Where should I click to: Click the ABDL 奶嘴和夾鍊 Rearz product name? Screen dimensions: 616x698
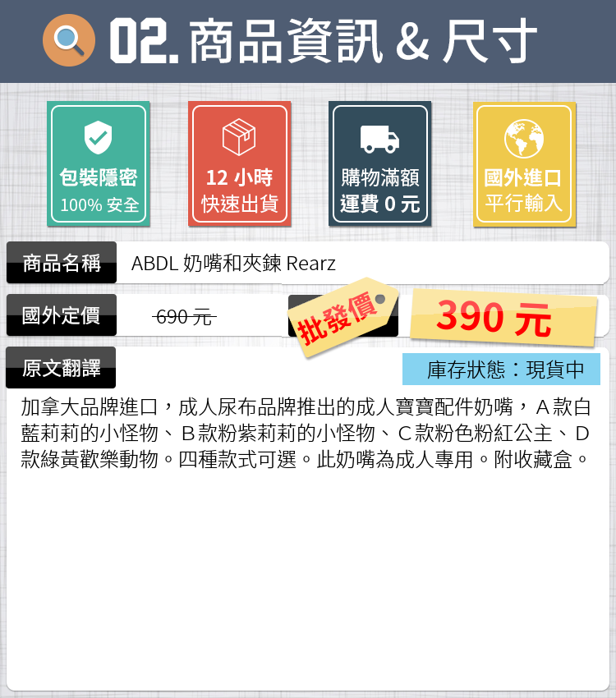click(233, 263)
